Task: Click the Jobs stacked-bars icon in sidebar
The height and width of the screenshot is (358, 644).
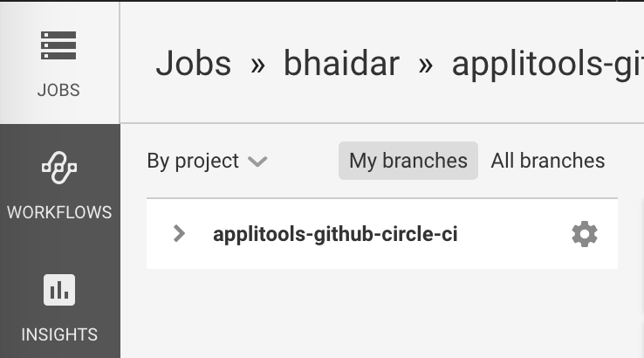Action: tap(58, 46)
